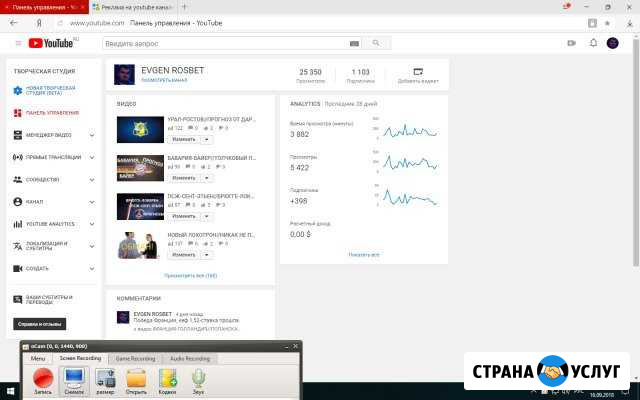Open the YouTube hamburger guide menu

click(x=18, y=43)
